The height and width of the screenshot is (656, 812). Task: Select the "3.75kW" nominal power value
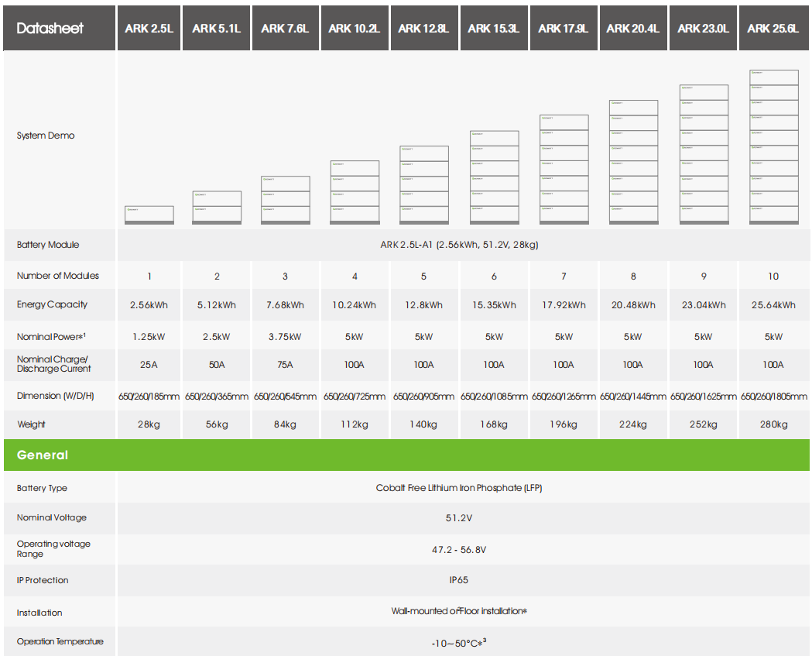285,337
